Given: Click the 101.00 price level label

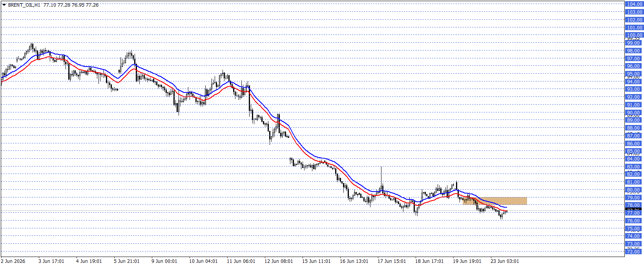Looking at the screenshot, I should point(634,27).
